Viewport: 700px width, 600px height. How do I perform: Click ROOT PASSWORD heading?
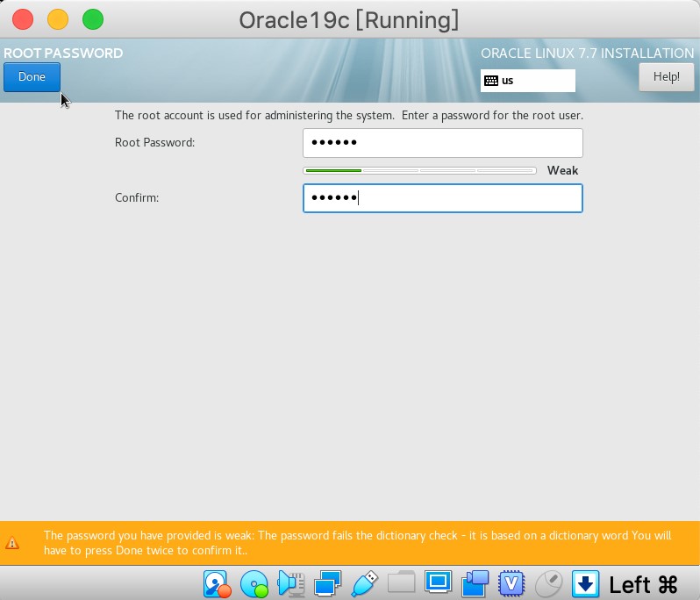point(63,54)
